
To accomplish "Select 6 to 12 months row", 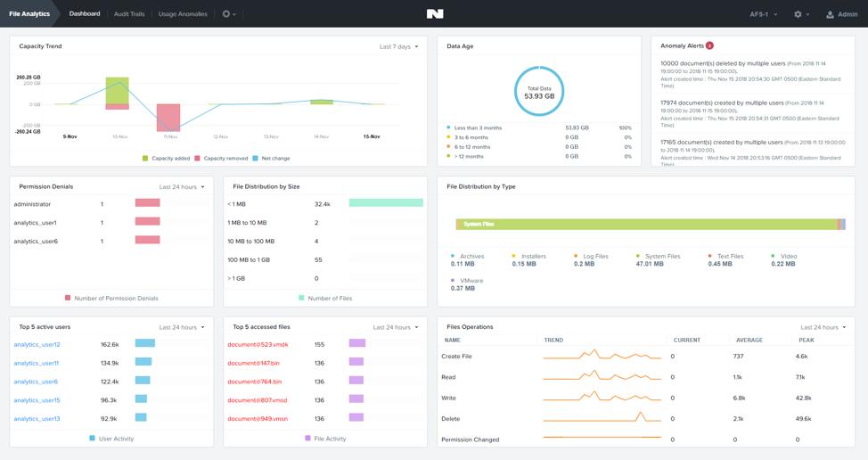I will [x=539, y=147].
